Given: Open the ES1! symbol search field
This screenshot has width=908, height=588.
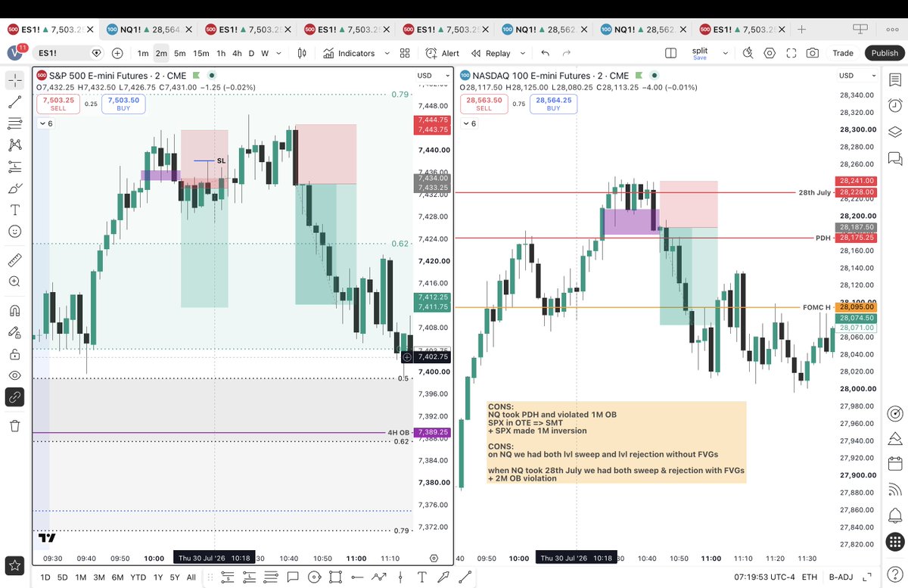Looking at the screenshot, I should pyautogui.click(x=70, y=53).
